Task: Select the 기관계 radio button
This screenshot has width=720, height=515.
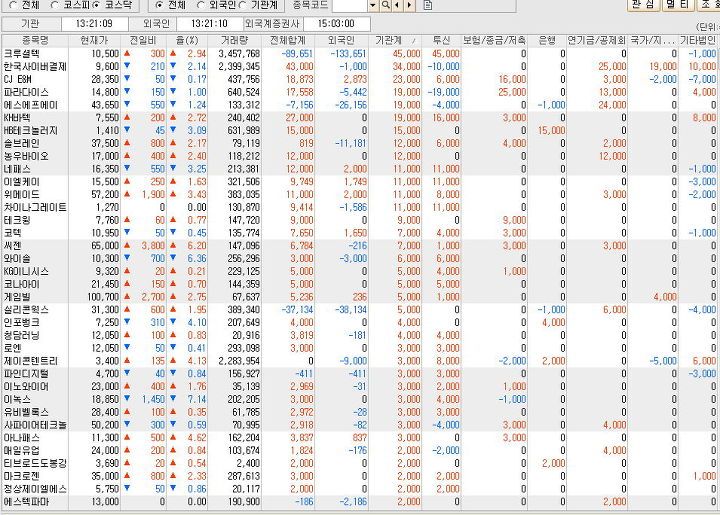Action: (x=242, y=5)
